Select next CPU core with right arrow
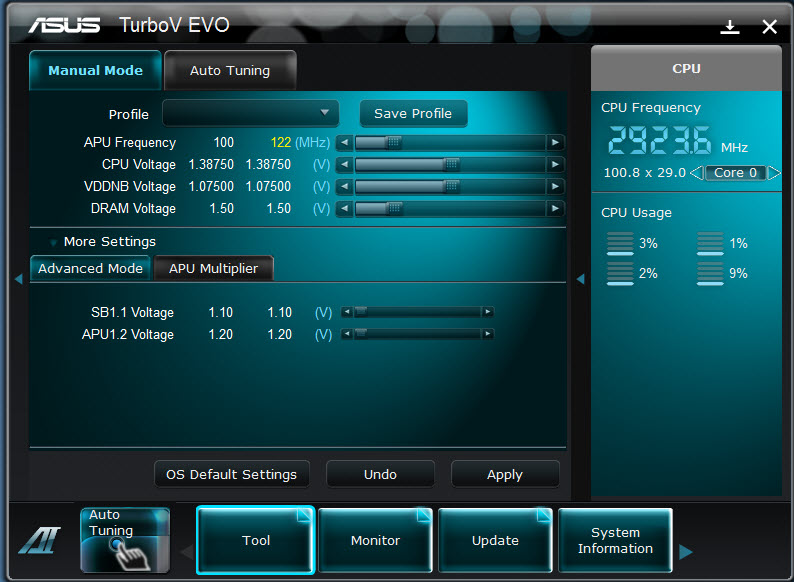Viewport: 794px width, 582px height. (773, 173)
